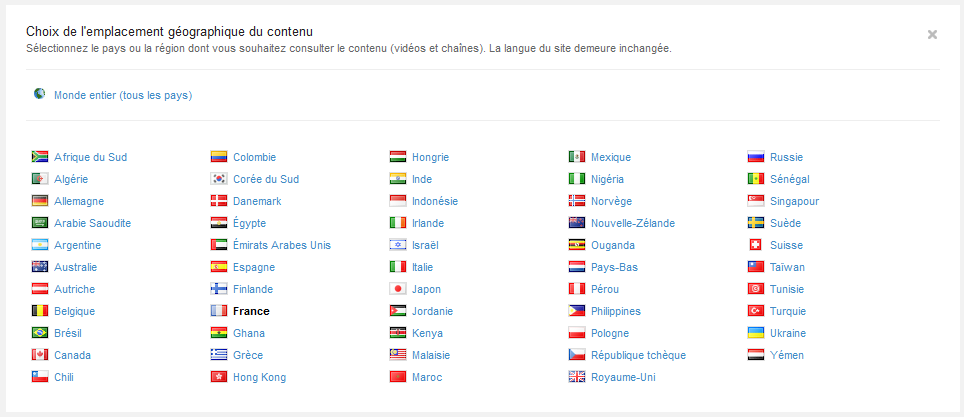This screenshot has height=417, width=964.
Task: Click the United Kingdom flag icon
Action: coord(577,377)
